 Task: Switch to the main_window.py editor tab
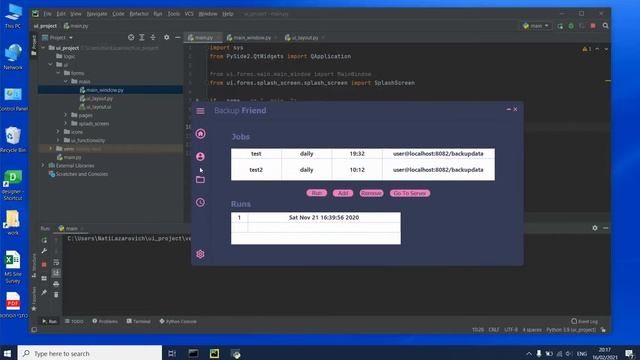tap(252, 38)
